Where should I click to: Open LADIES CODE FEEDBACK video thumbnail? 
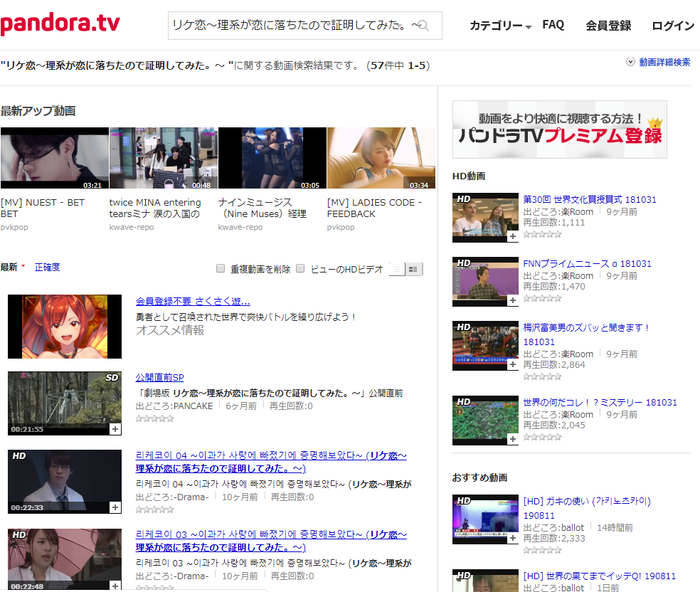coord(381,158)
